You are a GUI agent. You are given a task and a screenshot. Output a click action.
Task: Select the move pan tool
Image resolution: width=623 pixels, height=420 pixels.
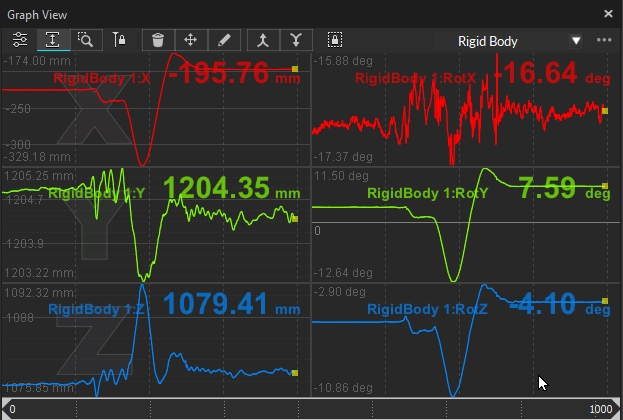click(190, 40)
